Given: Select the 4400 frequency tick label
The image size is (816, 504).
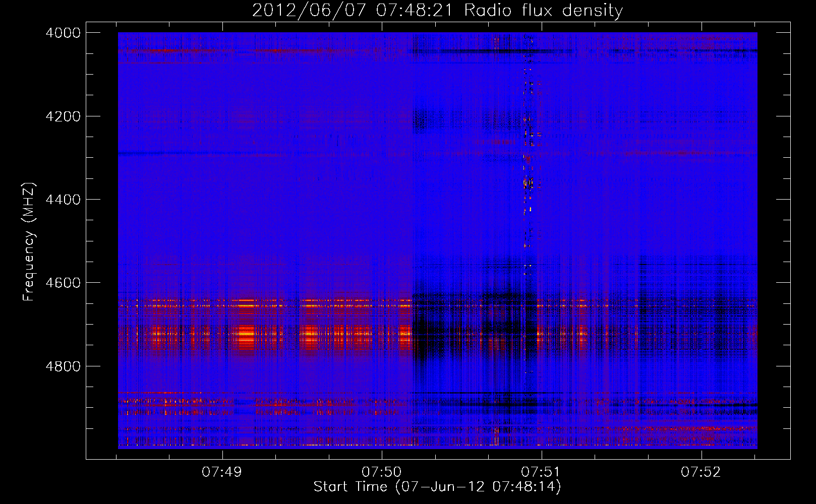Looking at the screenshot, I should pyautogui.click(x=63, y=200).
